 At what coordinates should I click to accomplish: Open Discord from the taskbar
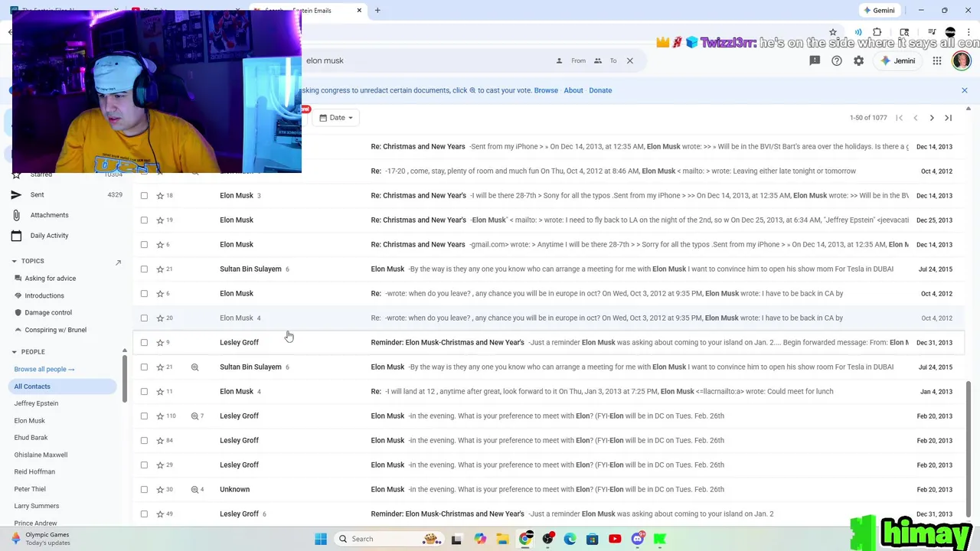tap(637, 539)
